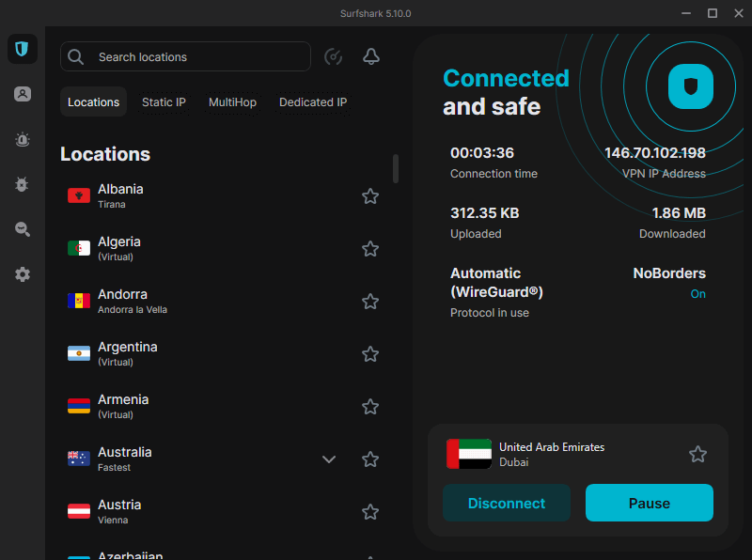Screen dimensions: 752x560
Task: Expand Australia server list chevron
Action: pos(328,459)
